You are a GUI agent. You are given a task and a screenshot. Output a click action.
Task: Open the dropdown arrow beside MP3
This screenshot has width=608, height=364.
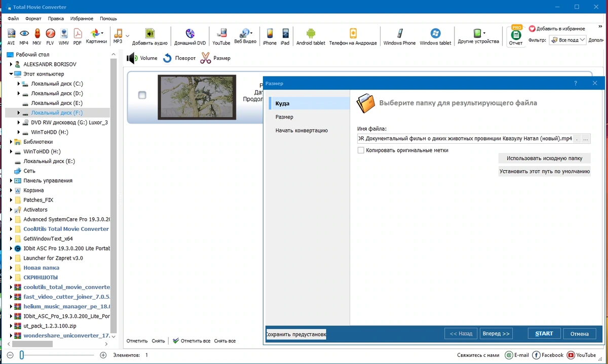coord(127,36)
